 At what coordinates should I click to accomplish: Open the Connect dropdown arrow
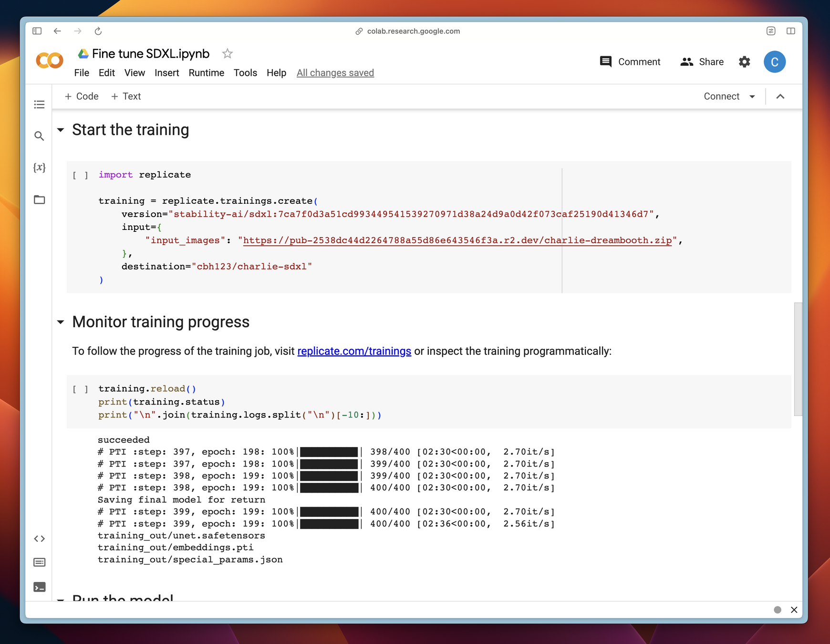(752, 96)
